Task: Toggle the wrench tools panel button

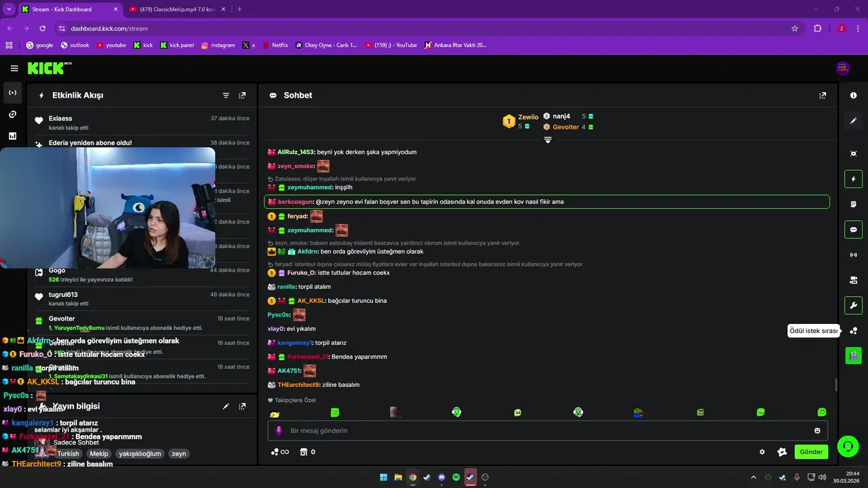Action: click(853, 305)
